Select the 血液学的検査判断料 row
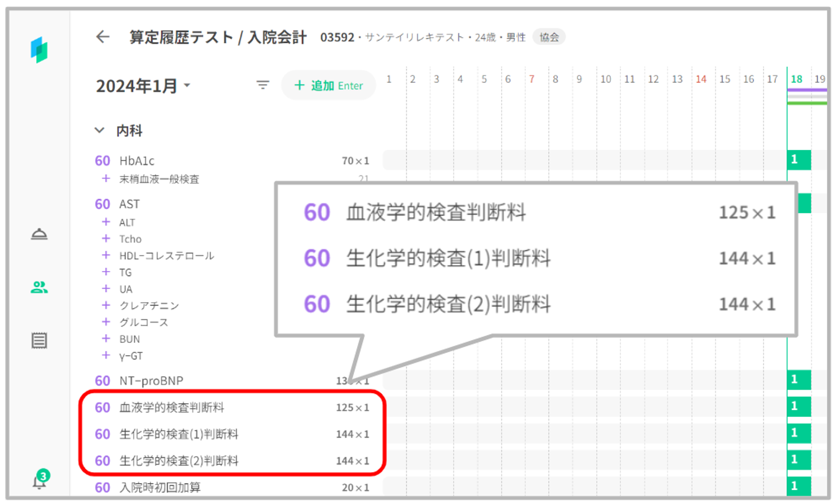Image resolution: width=837 pixels, height=504 pixels. click(172, 407)
